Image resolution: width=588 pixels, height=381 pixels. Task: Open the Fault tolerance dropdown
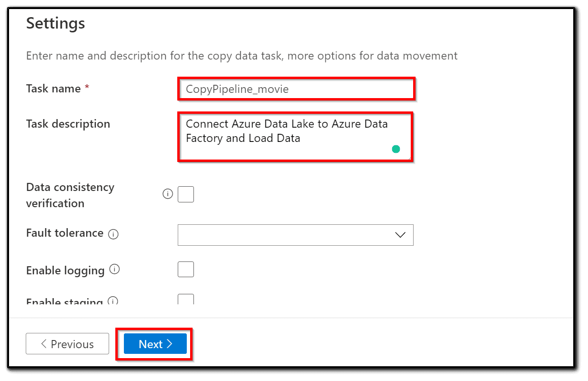(295, 235)
